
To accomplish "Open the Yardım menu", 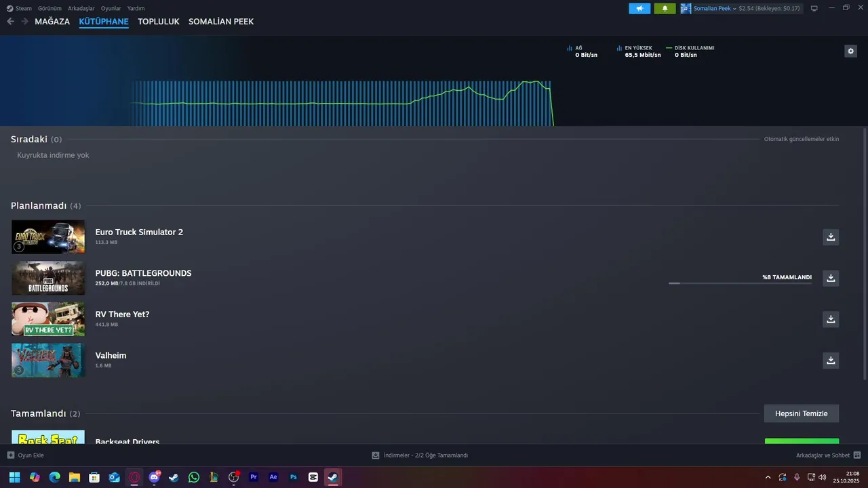I will [x=136, y=8].
